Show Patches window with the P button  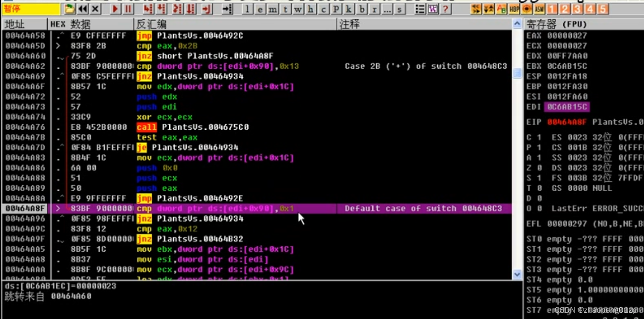pos(336,9)
